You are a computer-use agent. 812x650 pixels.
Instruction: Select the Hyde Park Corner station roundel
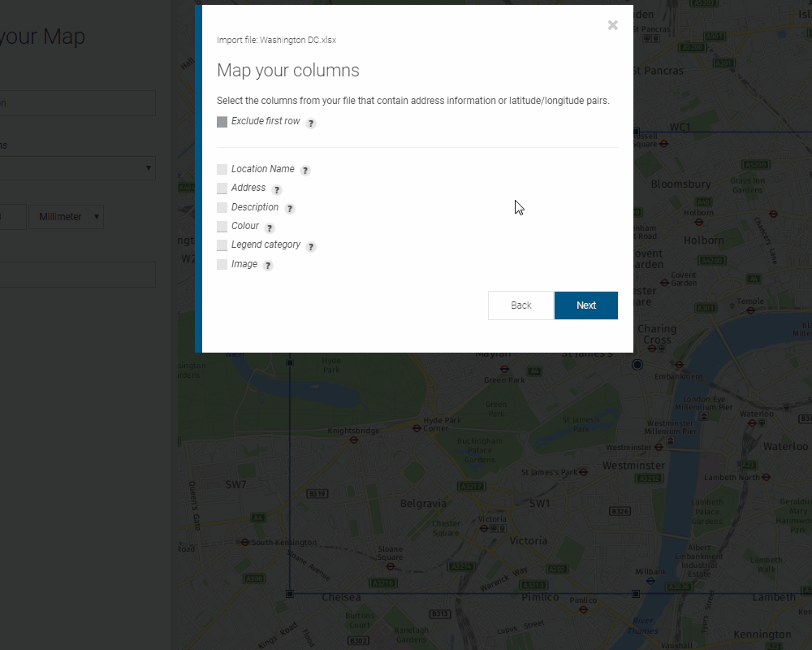pos(417,428)
